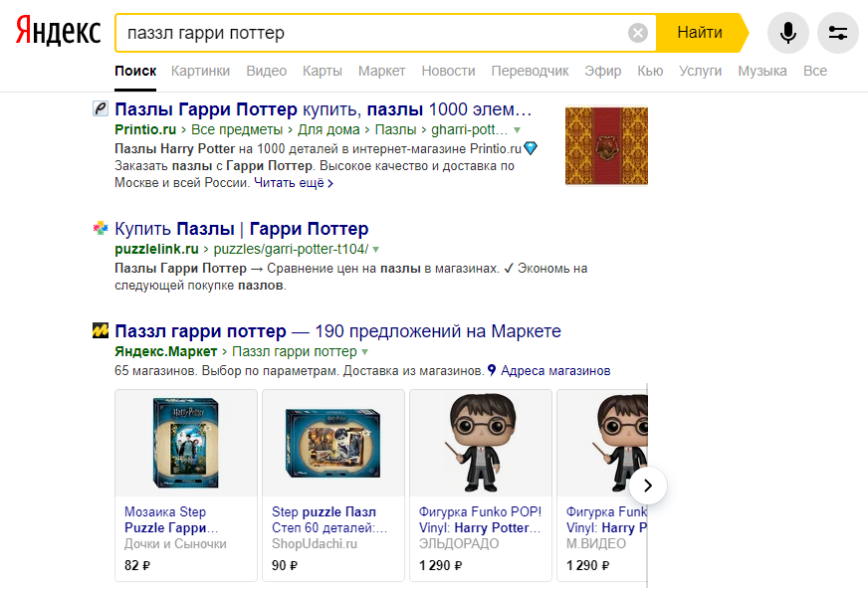Click the gharri-pott… breadcrumb
The image size is (868, 596).
point(470,129)
